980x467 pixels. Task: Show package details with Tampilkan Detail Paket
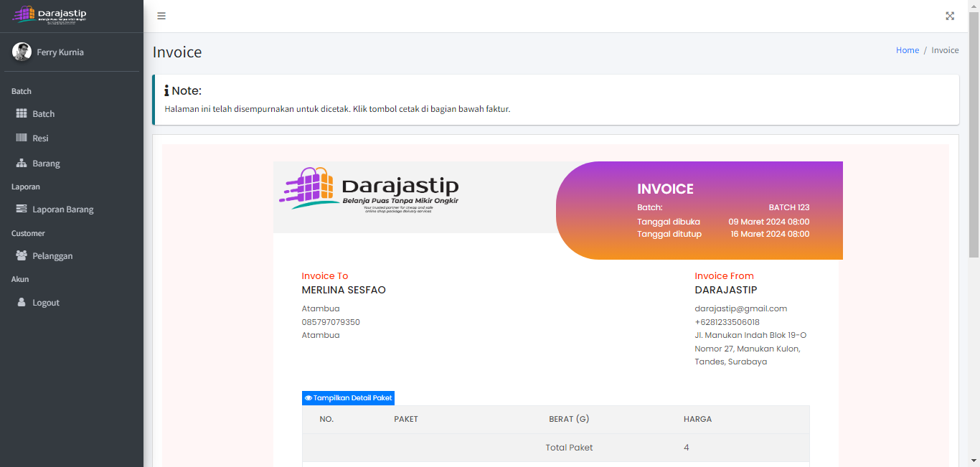pos(349,398)
